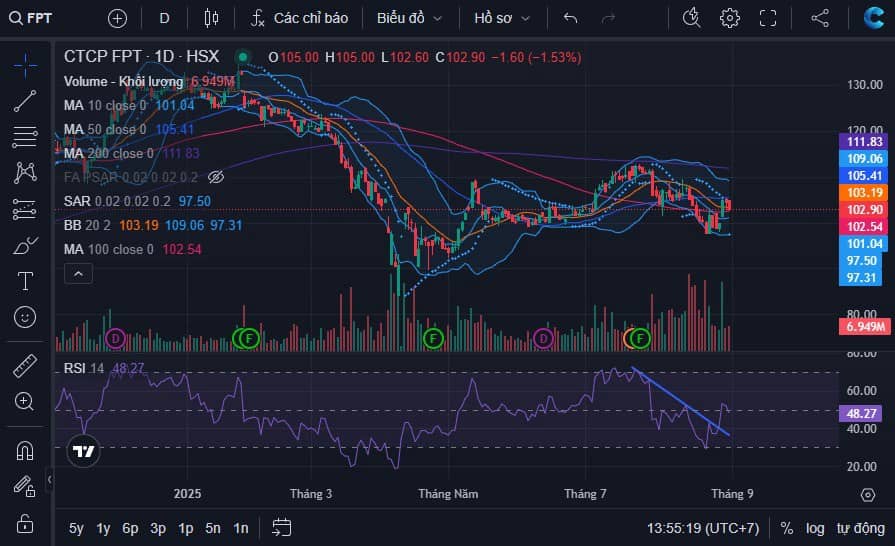Open the emoji icons tool

pos(25,317)
